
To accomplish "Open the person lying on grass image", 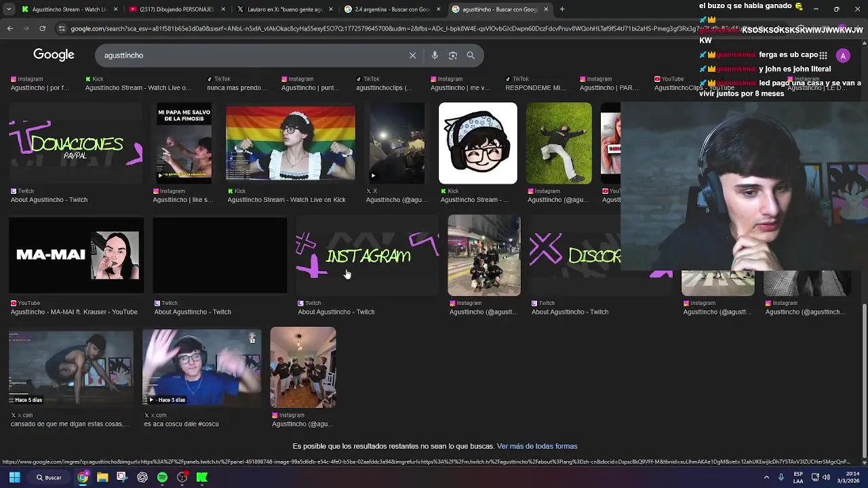I will (559, 144).
